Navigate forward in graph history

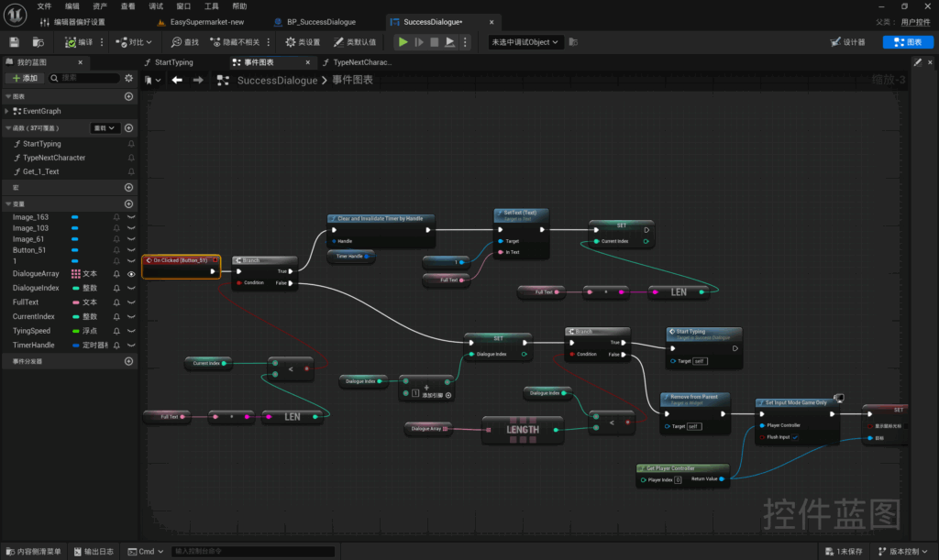tap(198, 80)
